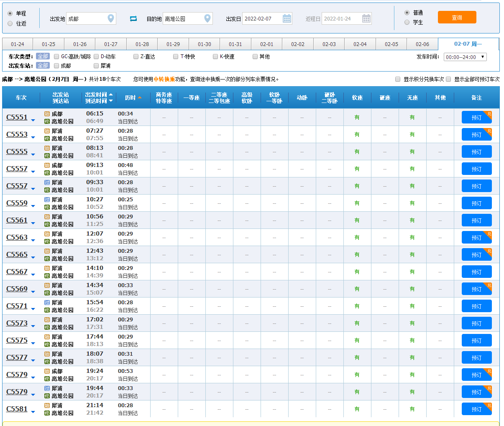Select the 02-06 date tab

point(422,44)
